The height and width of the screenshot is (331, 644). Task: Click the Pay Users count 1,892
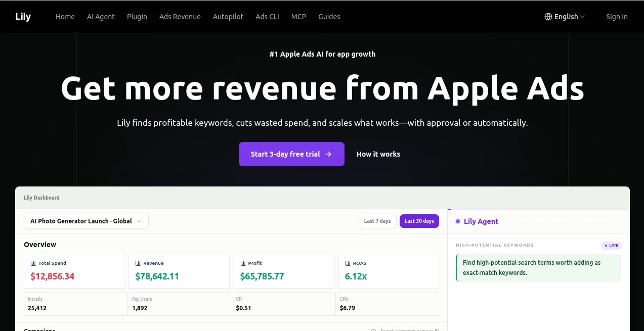pyautogui.click(x=140, y=308)
